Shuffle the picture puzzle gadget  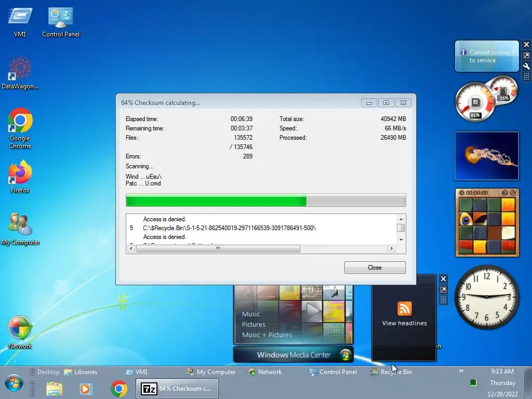click(513, 193)
